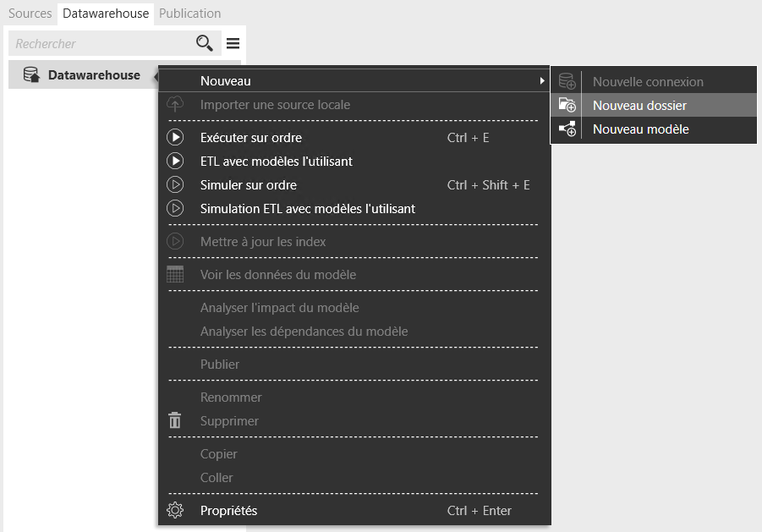Click the Propriétés gear icon
762x532 pixels.
175,511
